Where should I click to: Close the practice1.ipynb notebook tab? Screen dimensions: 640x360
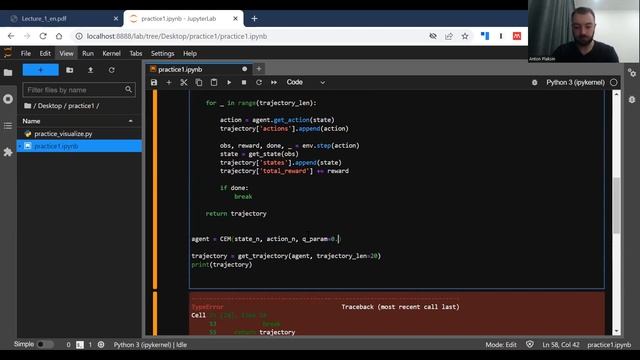point(244,69)
